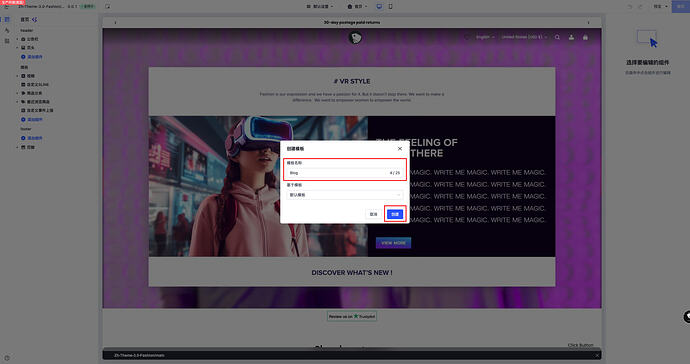This screenshot has height=364, width=690.
Task: Click the VIEW MORE button in banner
Action: click(x=393, y=243)
